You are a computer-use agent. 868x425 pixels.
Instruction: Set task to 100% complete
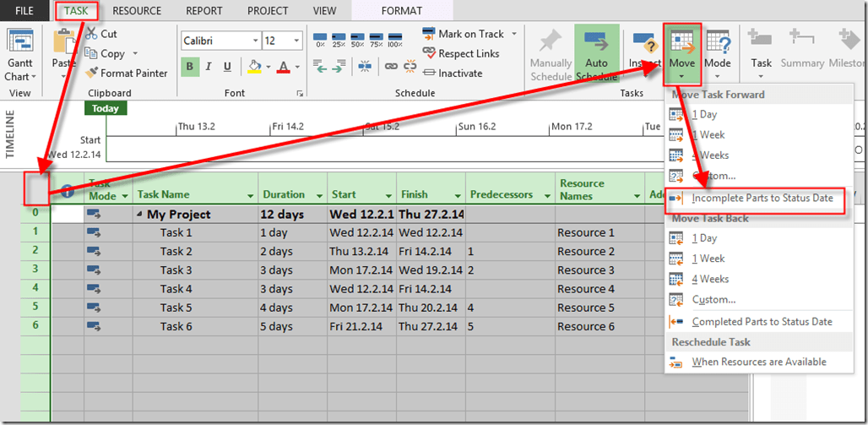[393, 41]
